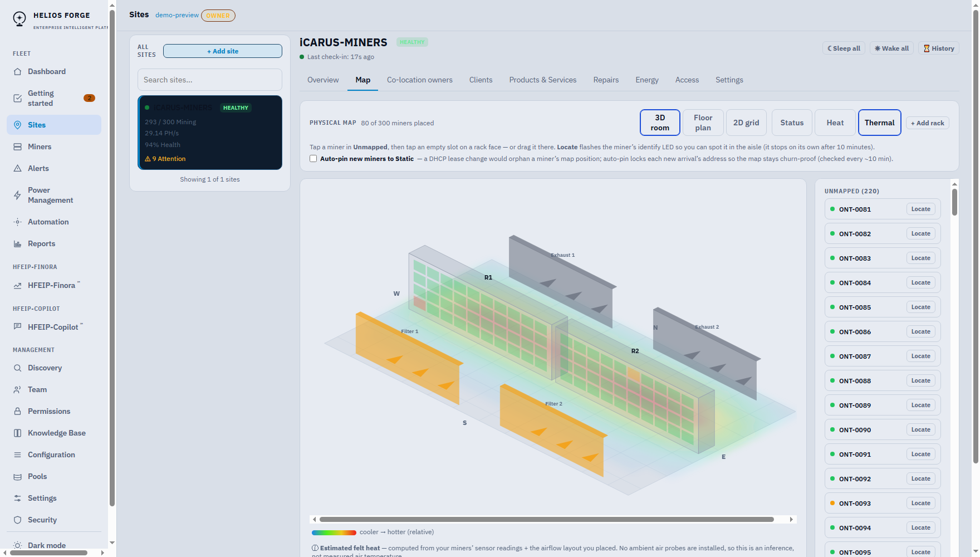Toggle the Status overlay
Viewport: 980px width, 557px height.
792,123
